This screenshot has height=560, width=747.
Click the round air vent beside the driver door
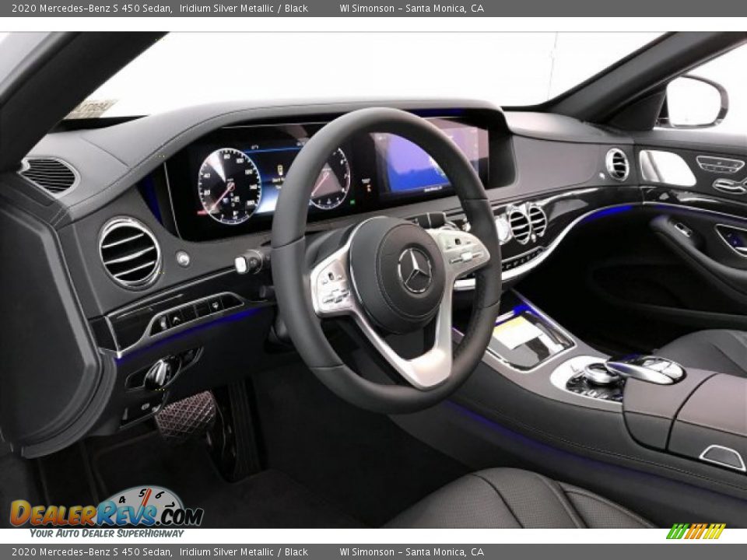(130, 253)
